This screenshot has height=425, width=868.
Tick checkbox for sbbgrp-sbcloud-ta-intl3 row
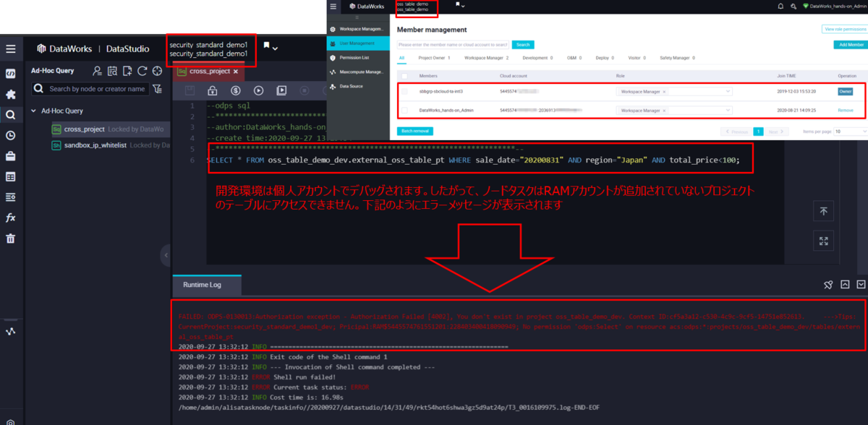pyautogui.click(x=404, y=92)
